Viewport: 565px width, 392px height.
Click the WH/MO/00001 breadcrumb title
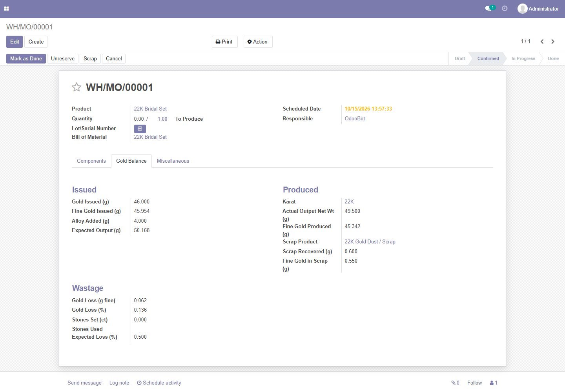(x=29, y=27)
